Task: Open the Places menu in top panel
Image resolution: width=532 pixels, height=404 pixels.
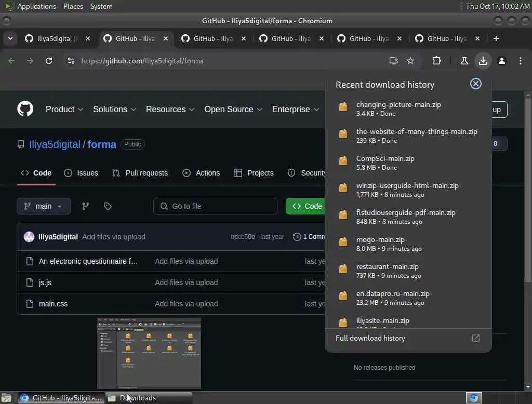Action: 73,6
